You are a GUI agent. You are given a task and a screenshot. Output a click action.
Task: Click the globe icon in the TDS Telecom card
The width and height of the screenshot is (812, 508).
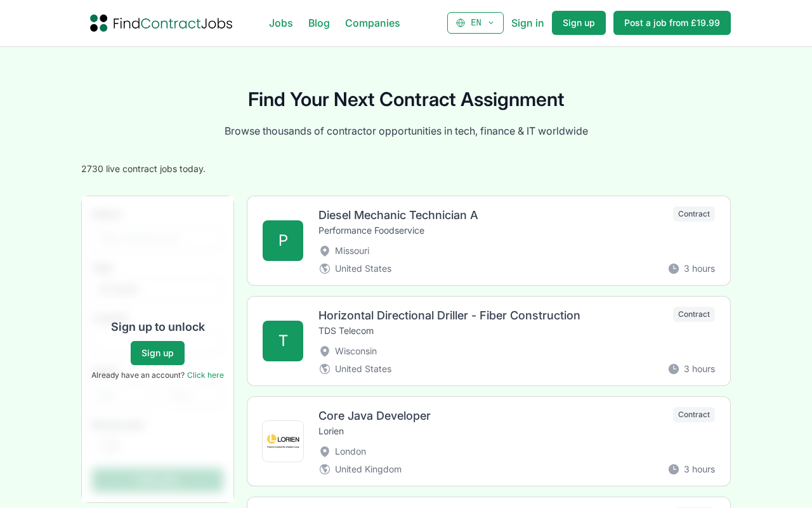pos(325,369)
